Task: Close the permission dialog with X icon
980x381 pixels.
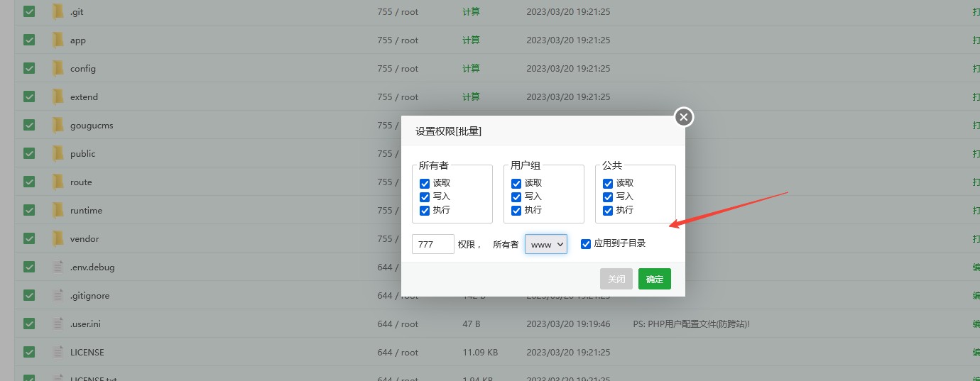Action: [x=683, y=117]
